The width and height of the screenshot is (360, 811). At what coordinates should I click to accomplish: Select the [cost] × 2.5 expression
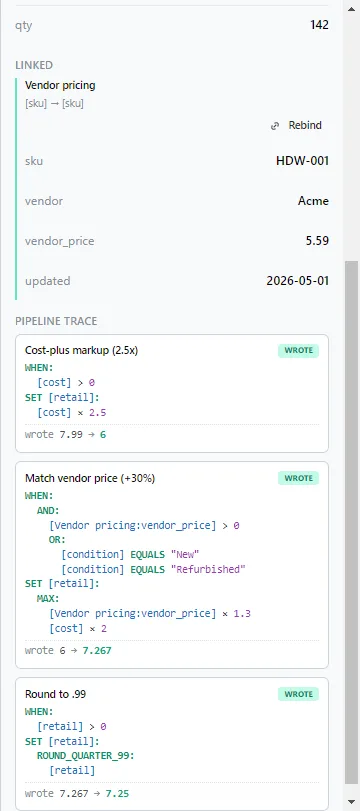[72, 412]
